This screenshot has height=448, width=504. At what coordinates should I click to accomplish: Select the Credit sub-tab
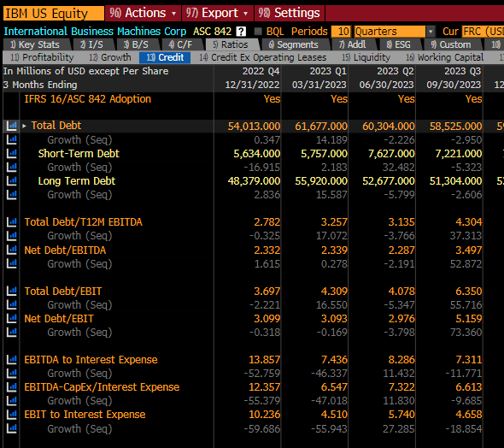coord(165,57)
